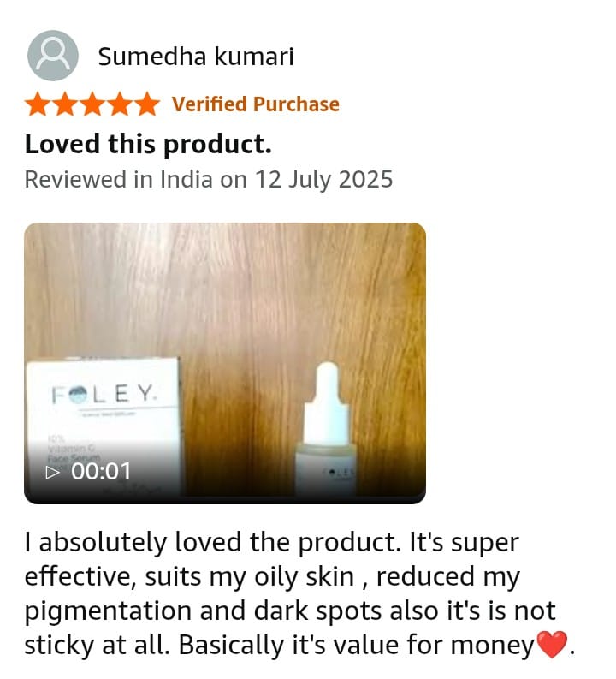616x679 pixels.
Task: Click the small FOLEY label on the bottle
Action: pyautogui.click(x=339, y=473)
